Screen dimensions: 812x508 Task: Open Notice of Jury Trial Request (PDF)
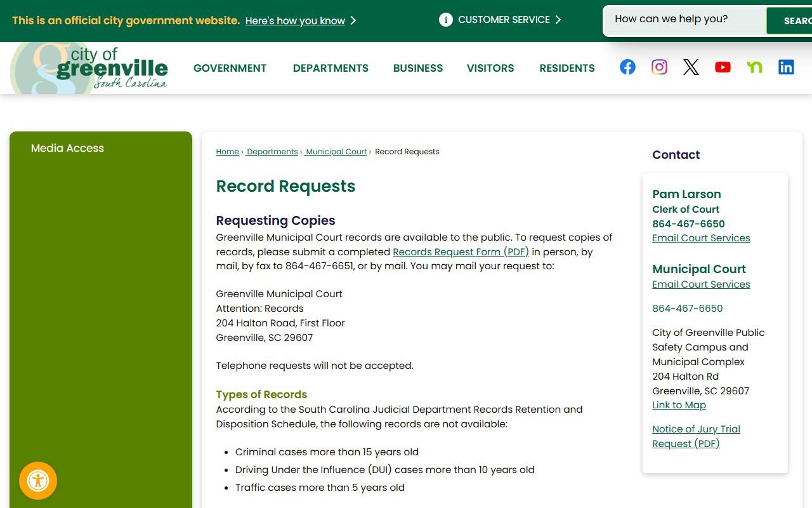(x=696, y=436)
